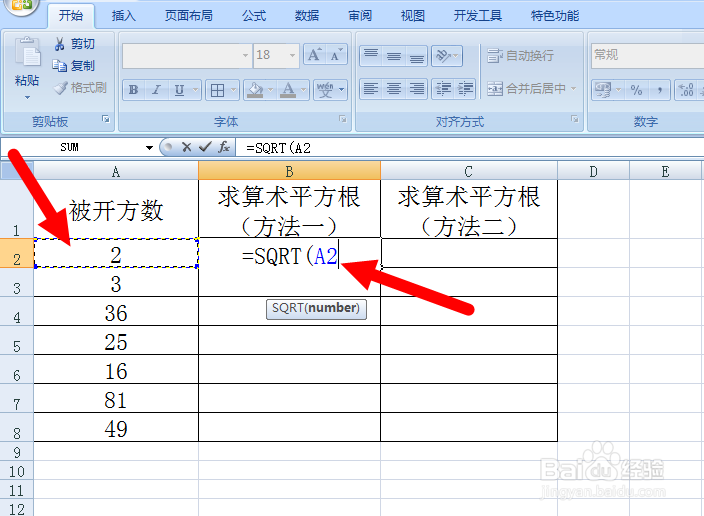Center text horizontally
The width and height of the screenshot is (704, 516).
(x=394, y=89)
